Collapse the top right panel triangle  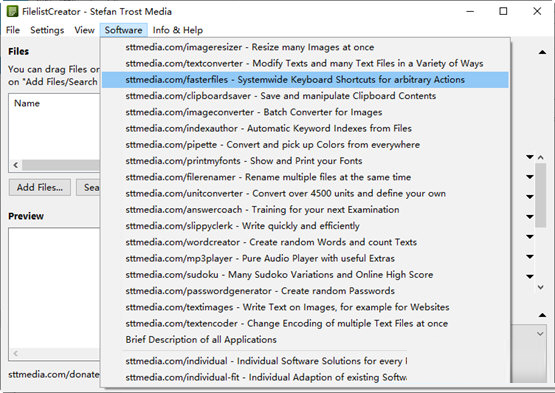pyautogui.click(x=542, y=52)
